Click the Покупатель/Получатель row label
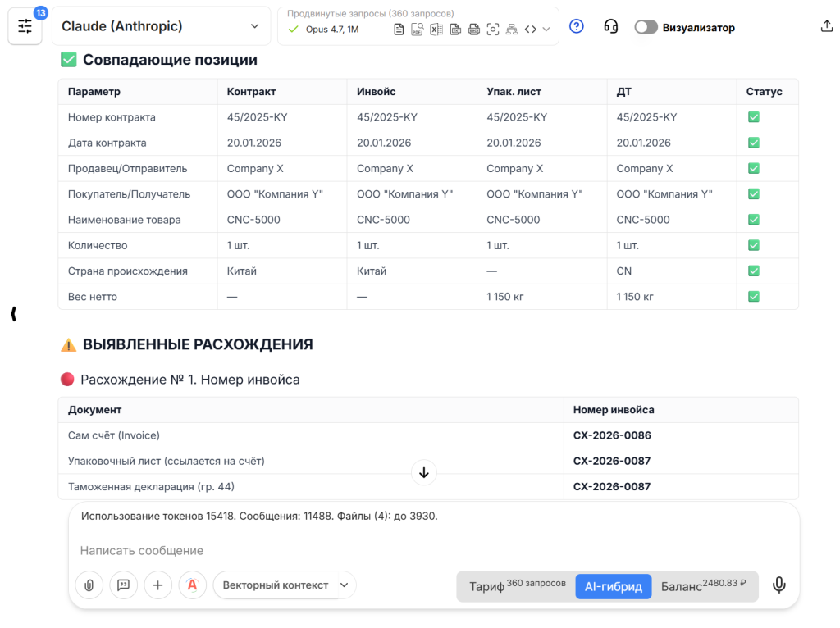Image resolution: width=840 pixels, height=628 pixels. [x=129, y=194]
